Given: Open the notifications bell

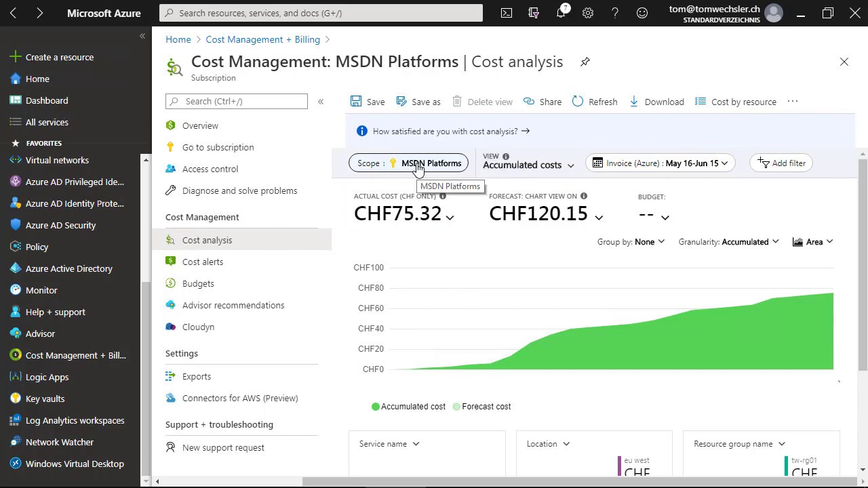Looking at the screenshot, I should click(561, 12).
